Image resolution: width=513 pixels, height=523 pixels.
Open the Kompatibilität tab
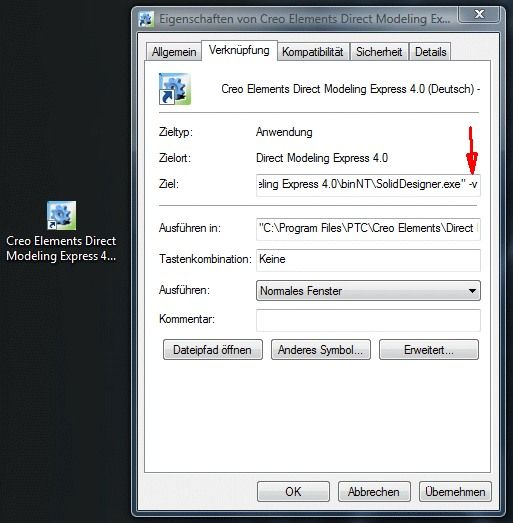[x=313, y=52]
